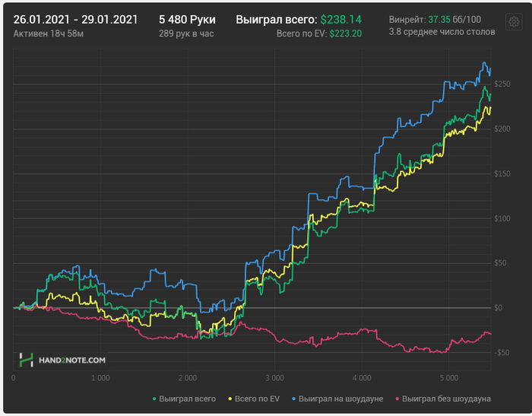Click the winrate value 37.35
The image size is (532, 416).
coord(439,20)
